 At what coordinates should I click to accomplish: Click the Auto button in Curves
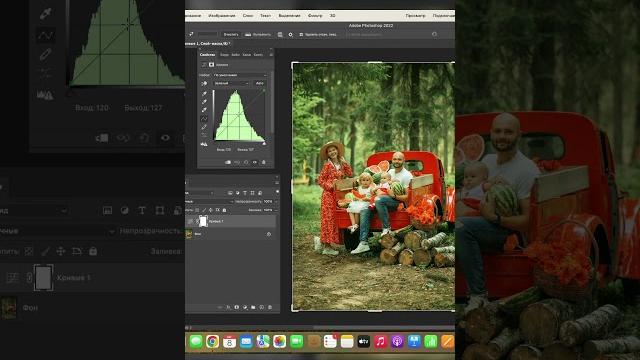point(260,83)
